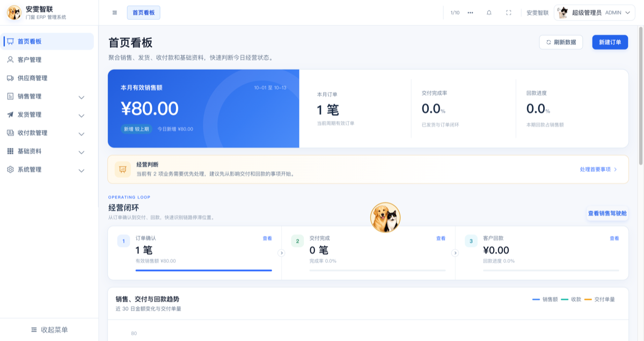Toggle the 交付单量 legend series

(x=599, y=299)
